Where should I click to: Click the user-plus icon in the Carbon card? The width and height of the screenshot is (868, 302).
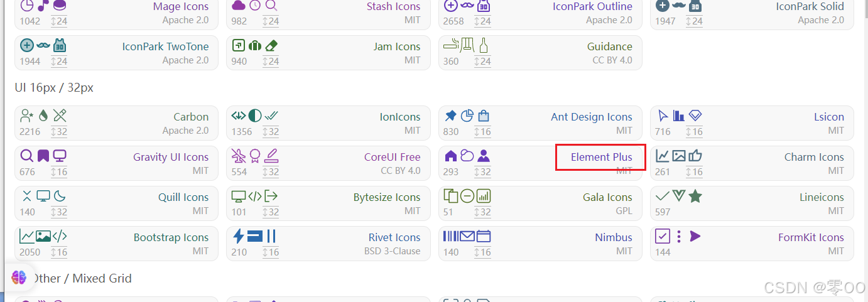pos(27,116)
